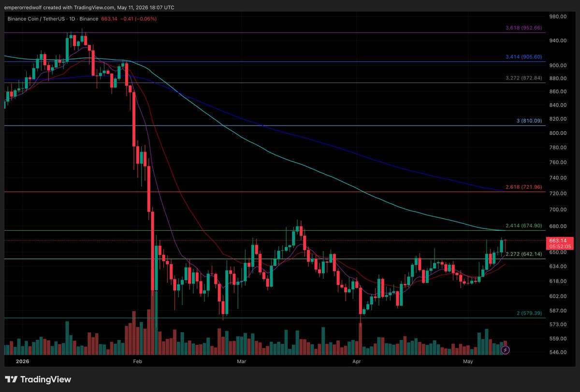Click the Feb date label on time axis
The image size is (580, 392).
(x=137, y=361)
